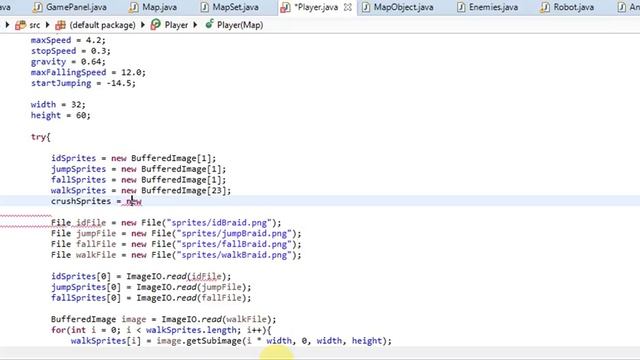Click the height = 60 line
Image resolution: width=640 pixels, height=360 pixels.
point(60,116)
